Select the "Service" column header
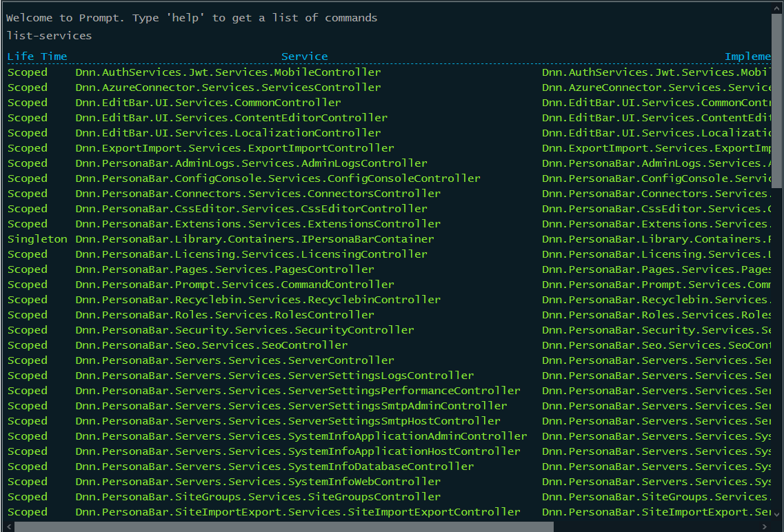The height and width of the screenshot is (532, 784). [x=304, y=57]
